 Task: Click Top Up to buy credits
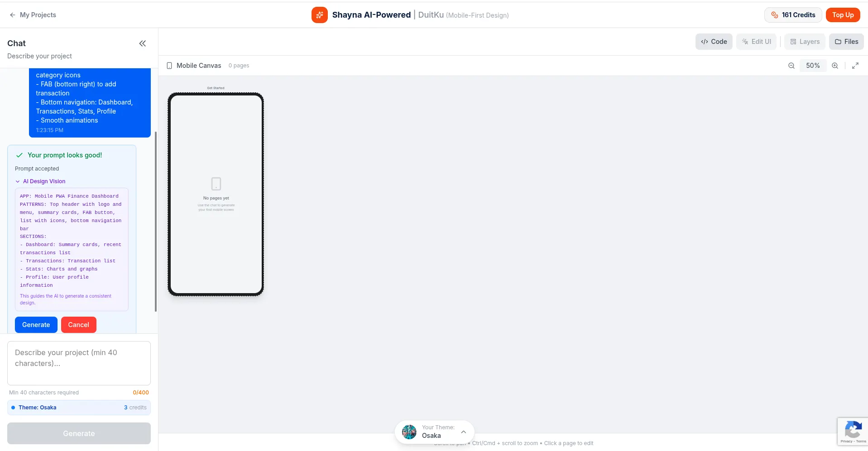[843, 15]
